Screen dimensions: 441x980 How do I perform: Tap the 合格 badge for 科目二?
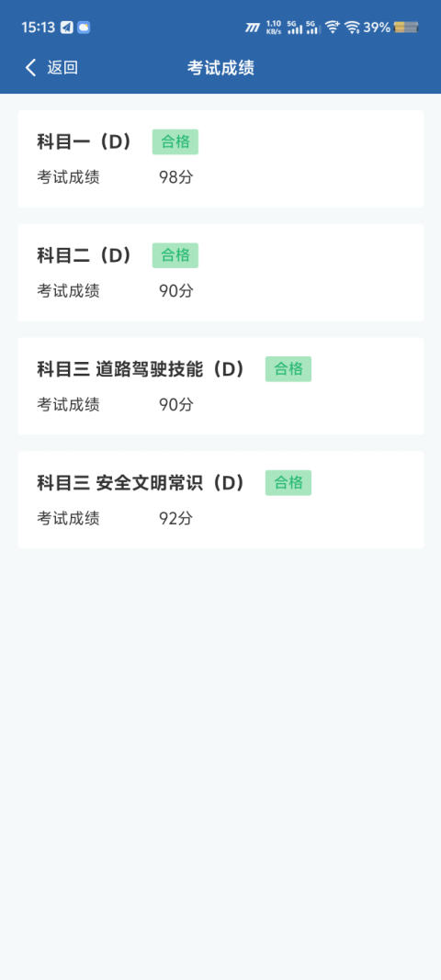(x=175, y=255)
